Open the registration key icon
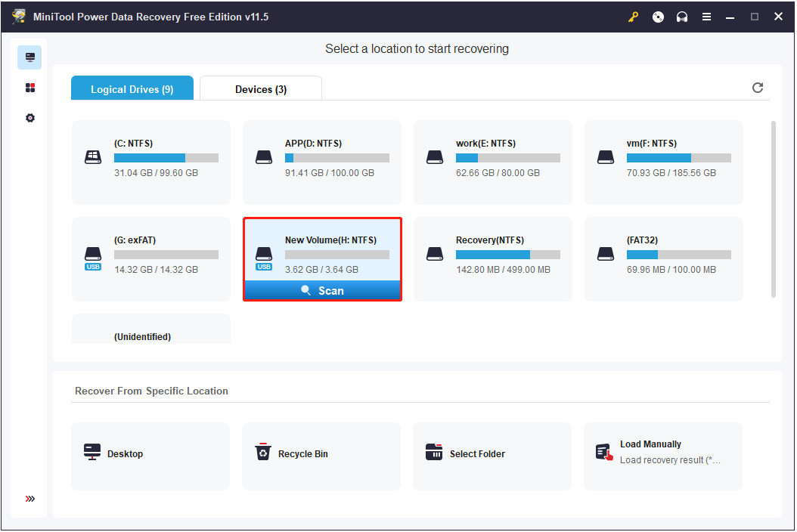Image resolution: width=797 pixels, height=532 pixels. click(634, 17)
